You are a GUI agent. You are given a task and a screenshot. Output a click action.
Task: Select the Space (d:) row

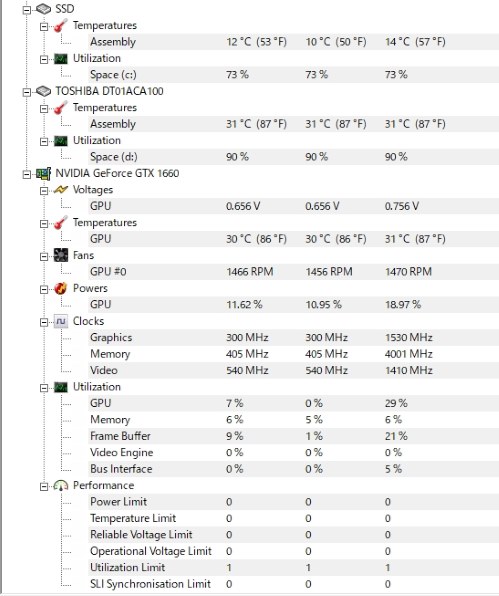point(293,157)
